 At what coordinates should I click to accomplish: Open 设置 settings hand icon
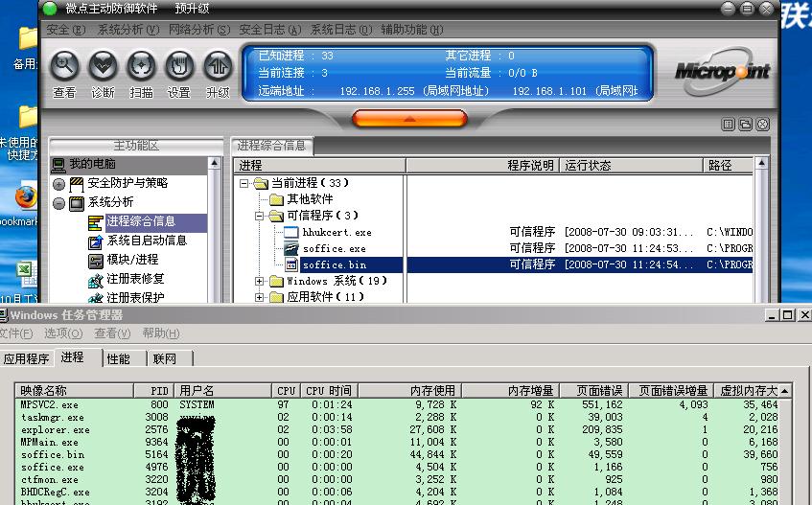(179, 66)
